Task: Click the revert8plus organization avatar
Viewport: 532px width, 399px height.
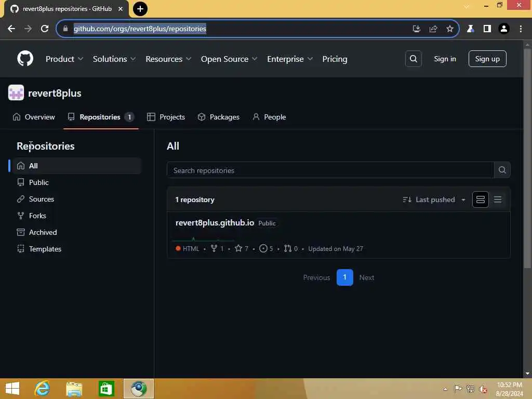Action: (16, 92)
